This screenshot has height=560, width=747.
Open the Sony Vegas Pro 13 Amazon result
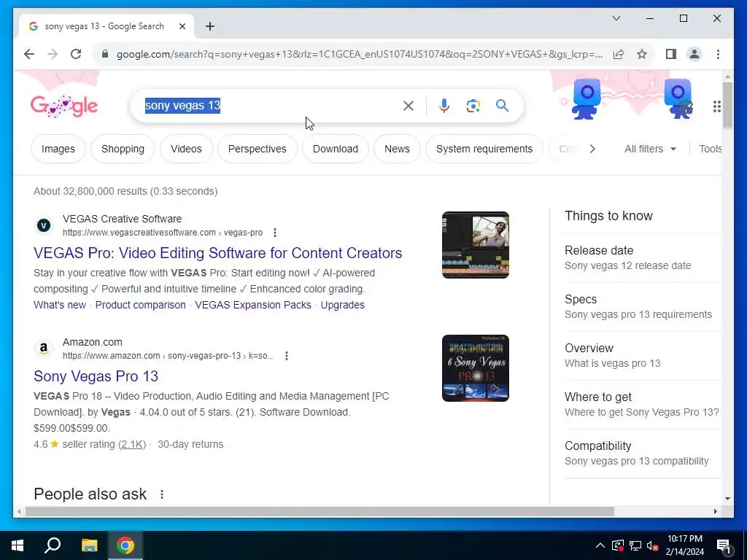96,376
